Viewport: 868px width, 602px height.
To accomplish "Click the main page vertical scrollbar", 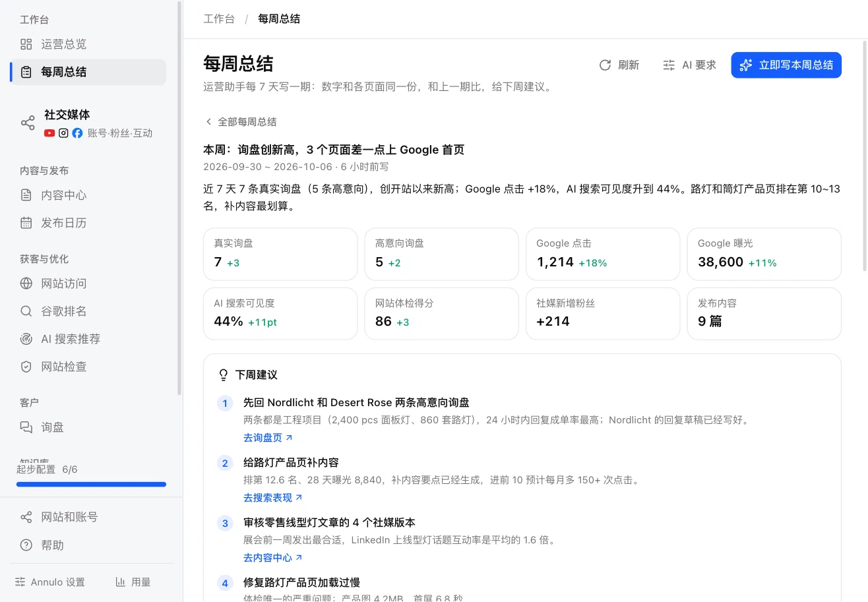I will pos(865,155).
